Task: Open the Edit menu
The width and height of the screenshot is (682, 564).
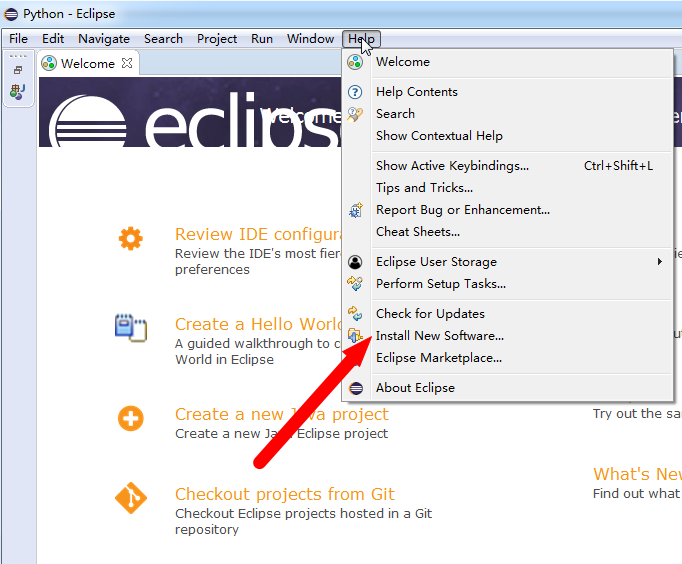Action: (x=53, y=39)
